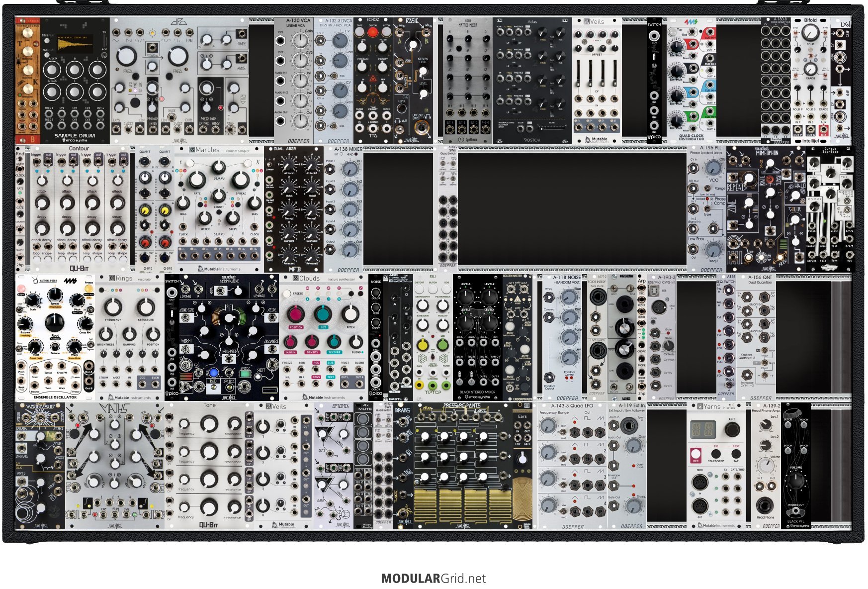Select the Mimeophon module
The height and width of the screenshot is (589, 868).
766,209
